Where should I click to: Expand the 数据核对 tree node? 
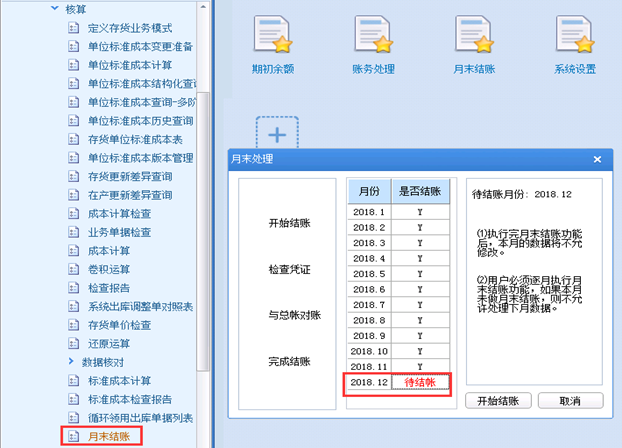tap(71, 361)
